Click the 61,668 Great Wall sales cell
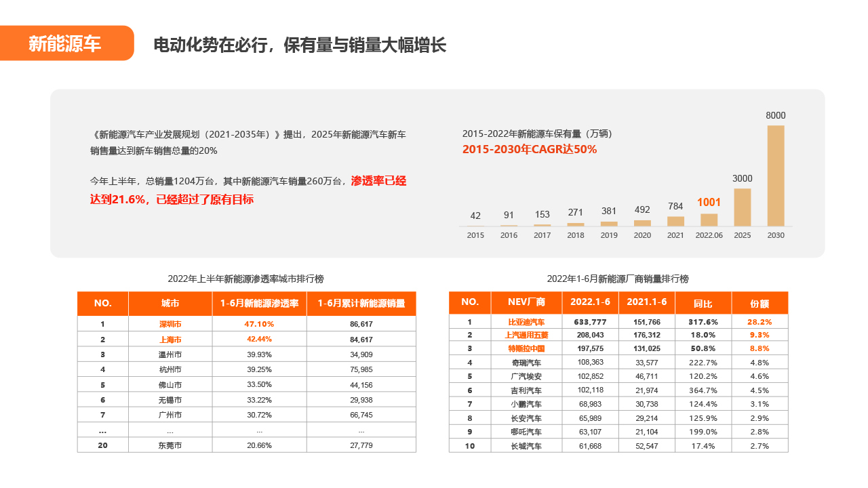 click(591, 446)
